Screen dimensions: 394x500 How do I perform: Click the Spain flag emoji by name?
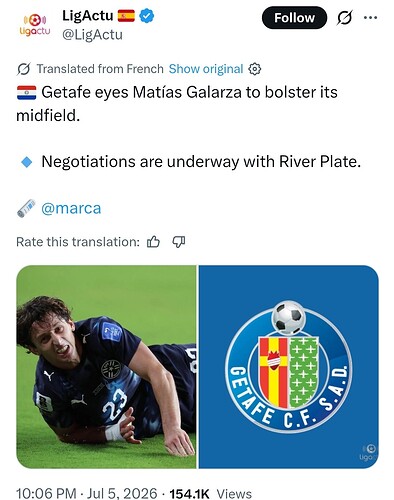(126, 16)
